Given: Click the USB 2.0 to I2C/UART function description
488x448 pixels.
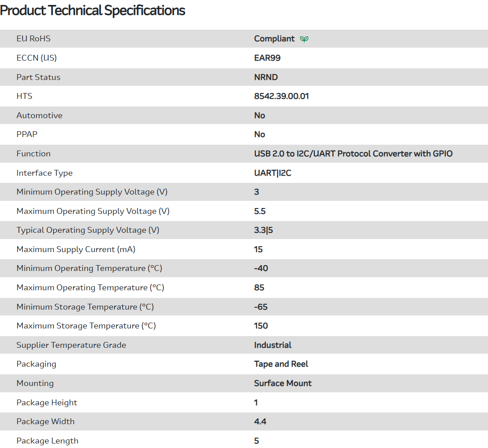Looking at the screenshot, I should click(x=353, y=154).
